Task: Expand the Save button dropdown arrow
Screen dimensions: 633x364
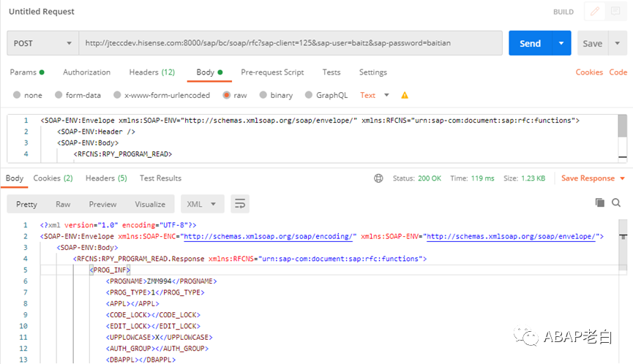Action: click(x=617, y=43)
